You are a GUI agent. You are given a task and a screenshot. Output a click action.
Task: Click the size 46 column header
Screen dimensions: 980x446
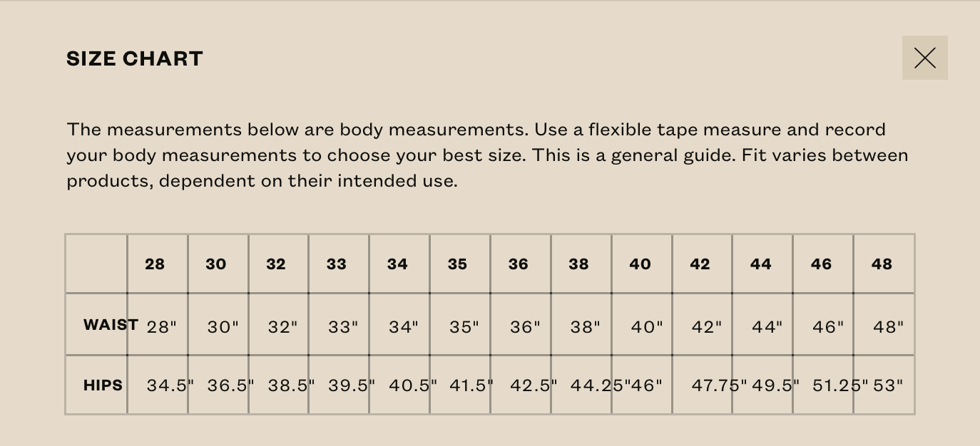pyautogui.click(x=821, y=264)
